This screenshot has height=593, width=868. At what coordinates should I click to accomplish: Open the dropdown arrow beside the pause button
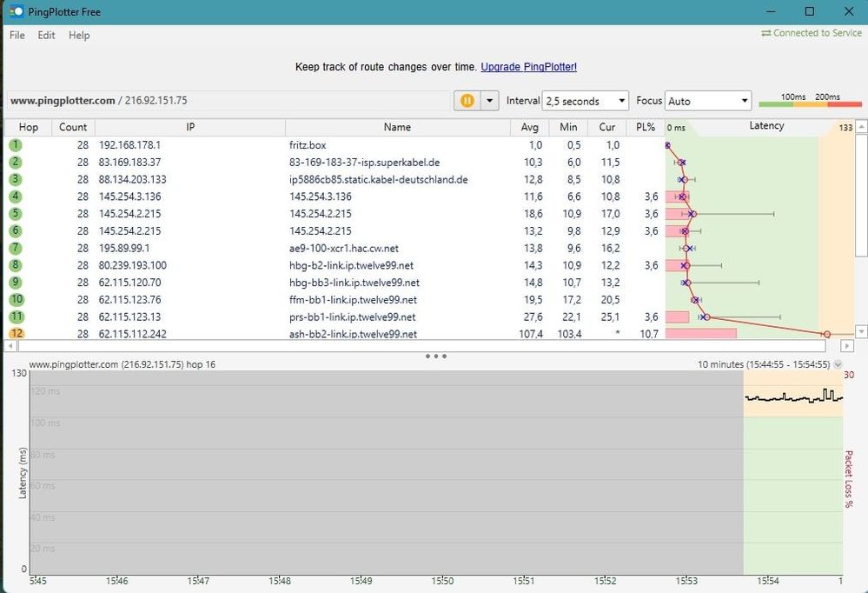pyautogui.click(x=489, y=100)
